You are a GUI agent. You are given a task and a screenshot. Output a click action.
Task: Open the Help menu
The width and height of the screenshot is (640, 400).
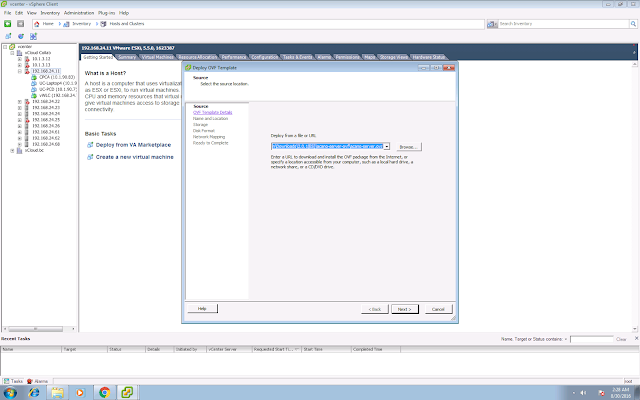(124, 13)
